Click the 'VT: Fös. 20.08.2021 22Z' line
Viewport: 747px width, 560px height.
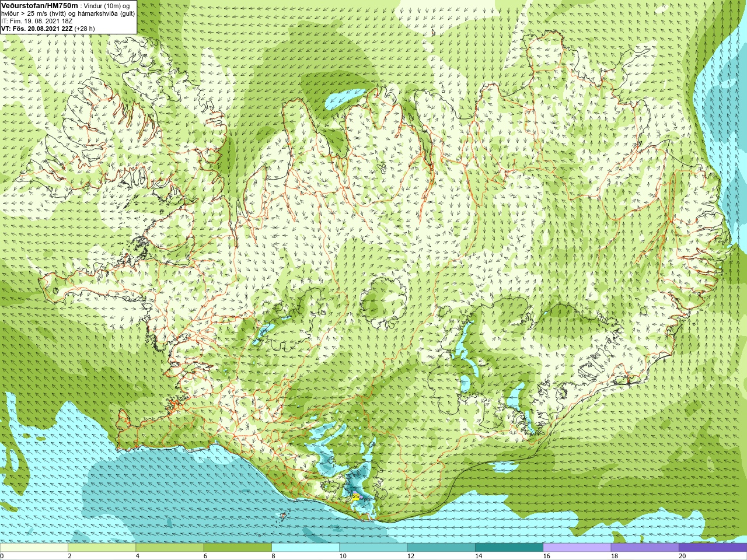point(37,28)
